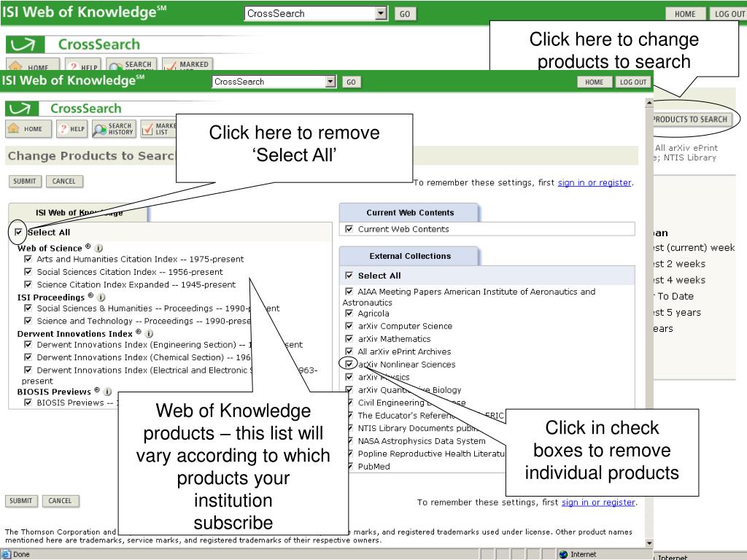
Task: Select the External Collections tab
Action: coord(410,256)
